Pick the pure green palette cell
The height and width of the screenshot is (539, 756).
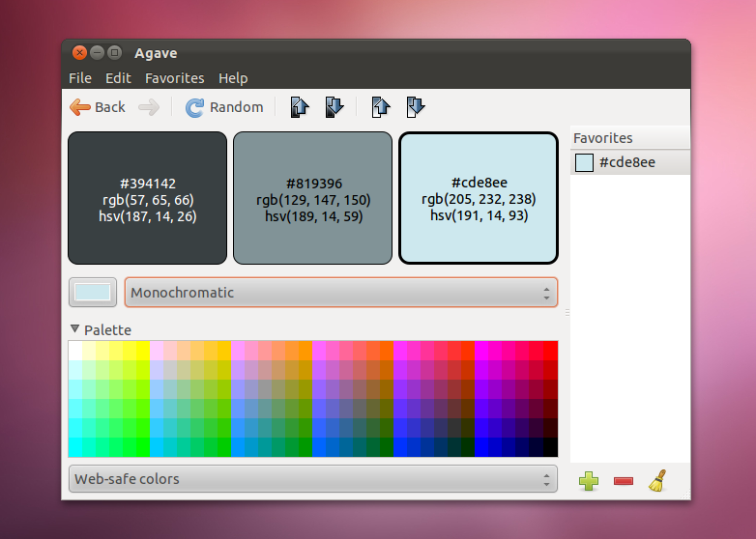143,447
